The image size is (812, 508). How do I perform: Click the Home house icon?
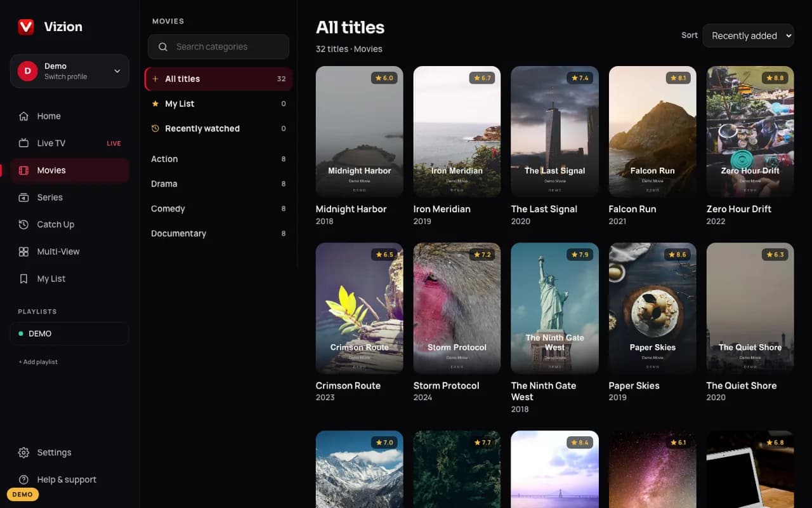pos(23,116)
